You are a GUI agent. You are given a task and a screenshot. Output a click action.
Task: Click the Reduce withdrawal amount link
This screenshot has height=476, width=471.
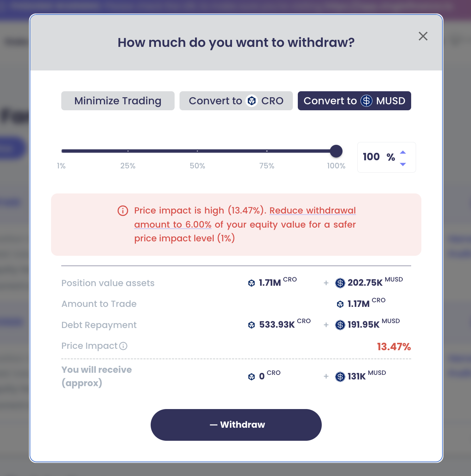click(313, 211)
